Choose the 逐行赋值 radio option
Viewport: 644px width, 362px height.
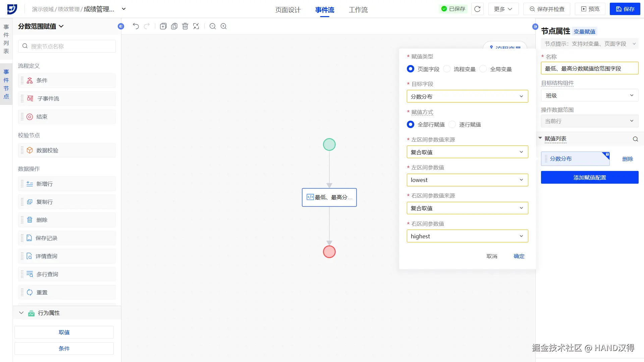(452, 125)
